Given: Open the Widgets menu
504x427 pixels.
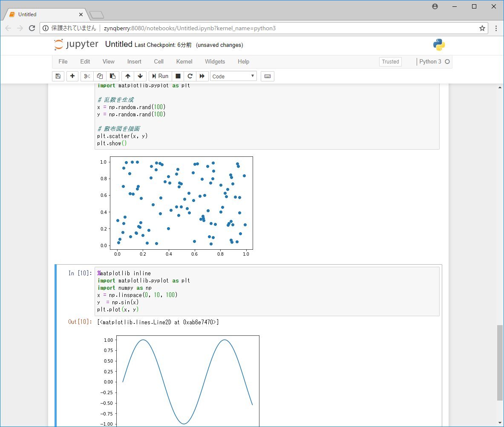Looking at the screenshot, I should coord(215,61).
